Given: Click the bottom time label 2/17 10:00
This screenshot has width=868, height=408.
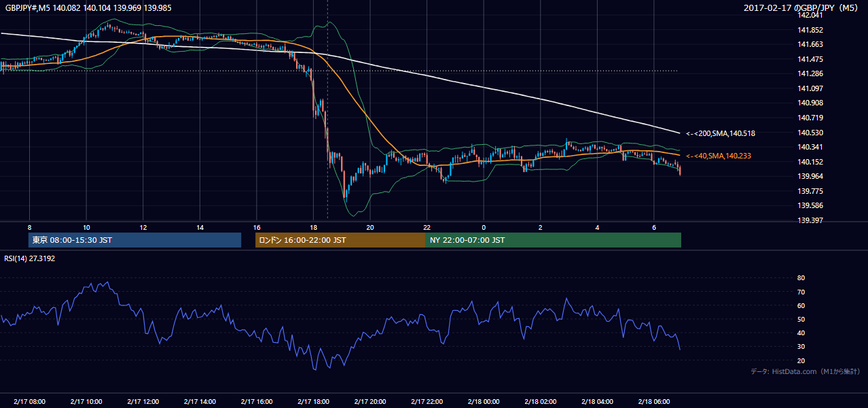Looking at the screenshot, I should point(86,402).
